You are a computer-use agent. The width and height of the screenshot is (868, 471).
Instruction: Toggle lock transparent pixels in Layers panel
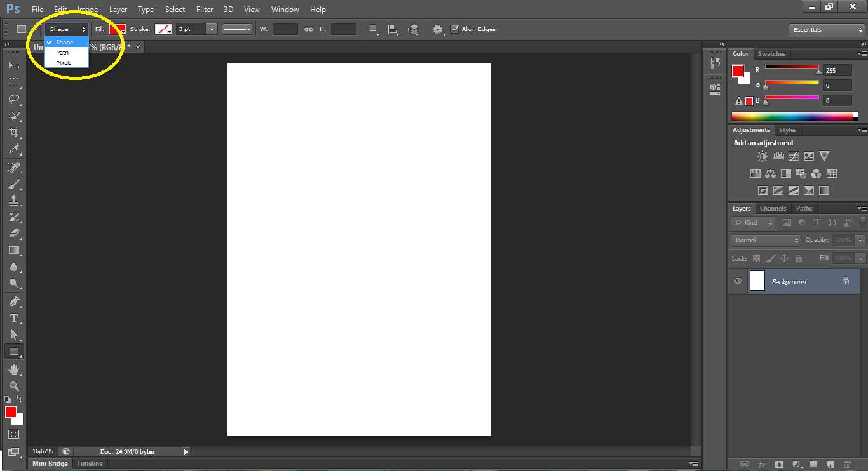click(x=756, y=258)
